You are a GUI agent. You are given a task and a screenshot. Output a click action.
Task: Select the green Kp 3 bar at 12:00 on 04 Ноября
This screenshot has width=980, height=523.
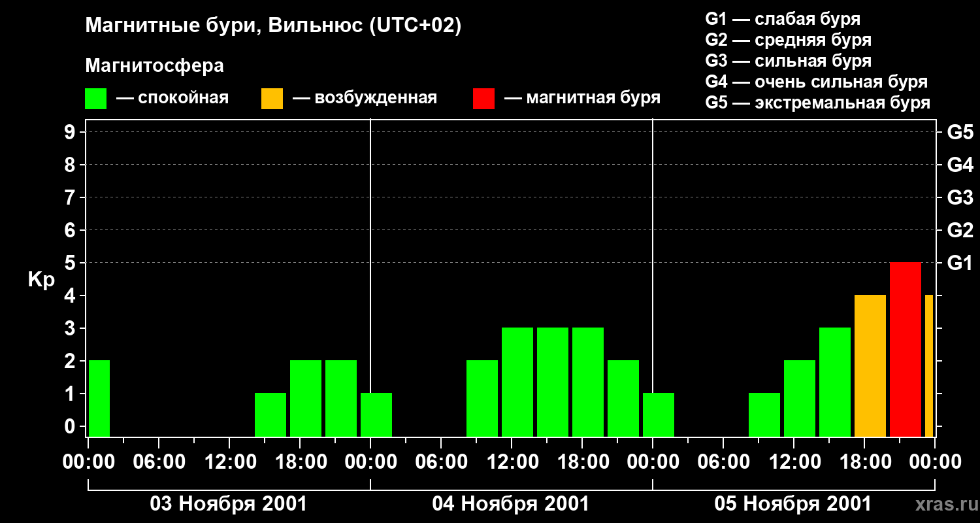(517, 382)
